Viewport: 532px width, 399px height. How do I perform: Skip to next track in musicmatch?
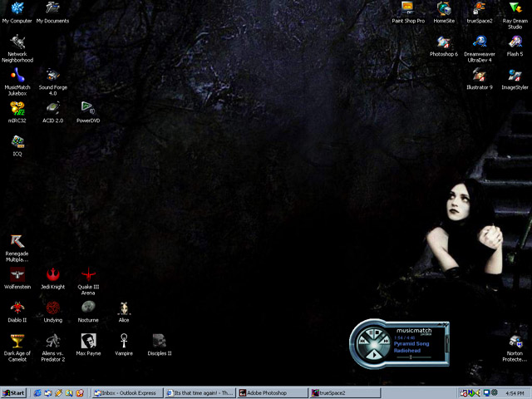[x=386, y=340]
